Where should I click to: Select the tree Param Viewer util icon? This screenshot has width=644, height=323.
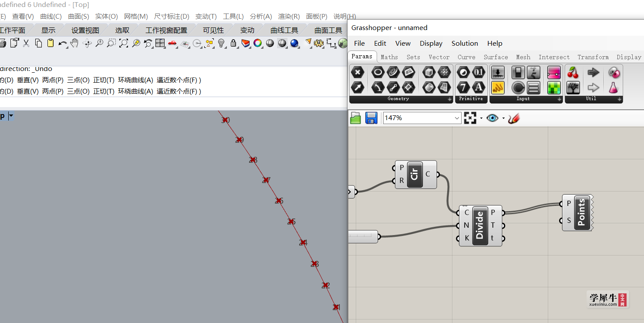[x=573, y=87]
